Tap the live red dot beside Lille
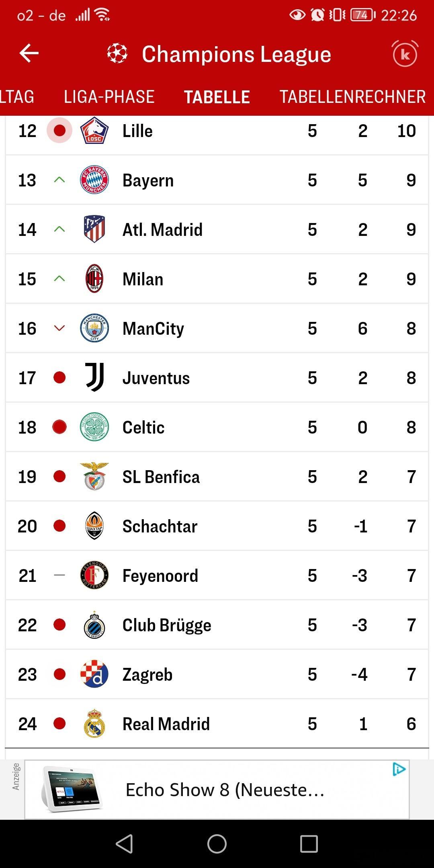This screenshot has width=434, height=868. (x=59, y=130)
